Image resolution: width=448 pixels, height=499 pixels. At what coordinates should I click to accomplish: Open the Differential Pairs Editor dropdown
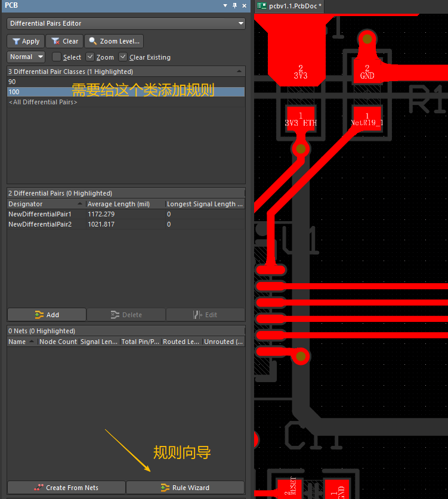pos(126,24)
